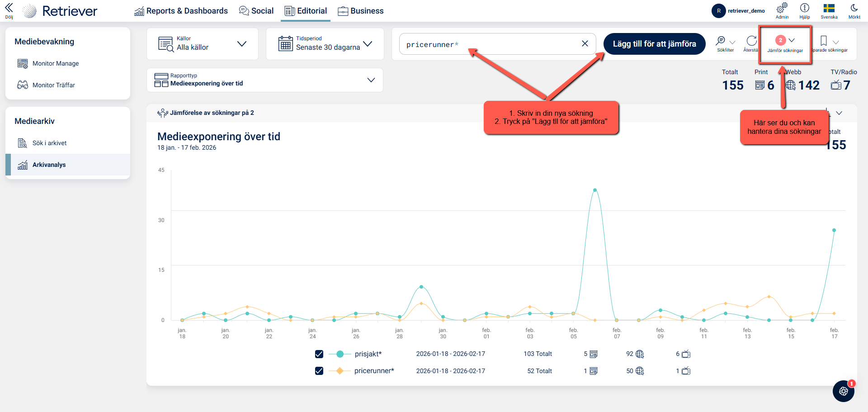Click the prisjakt* TV icon

pyautogui.click(x=686, y=354)
